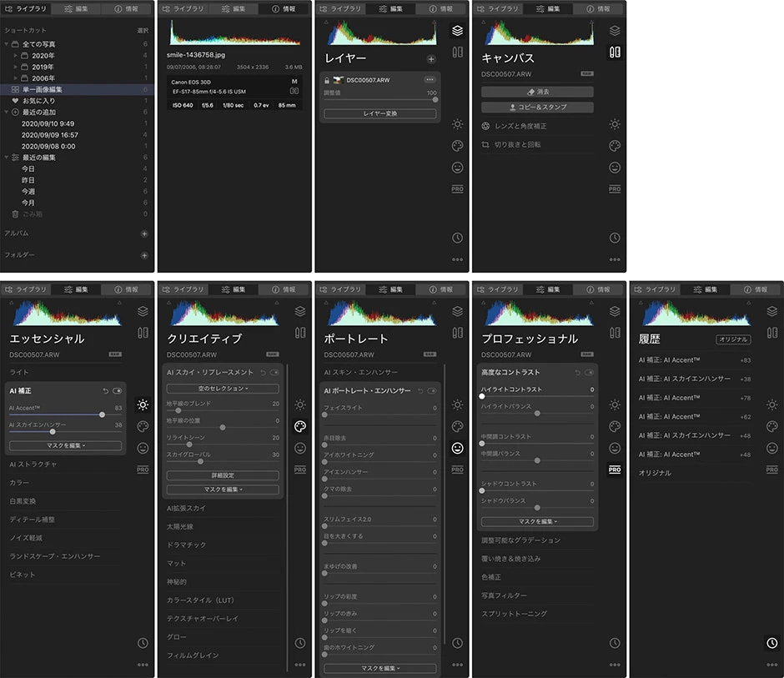Viewport: 784px width, 678px height.
Task: Click the コピー&スタンプ button
Action: (537, 107)
